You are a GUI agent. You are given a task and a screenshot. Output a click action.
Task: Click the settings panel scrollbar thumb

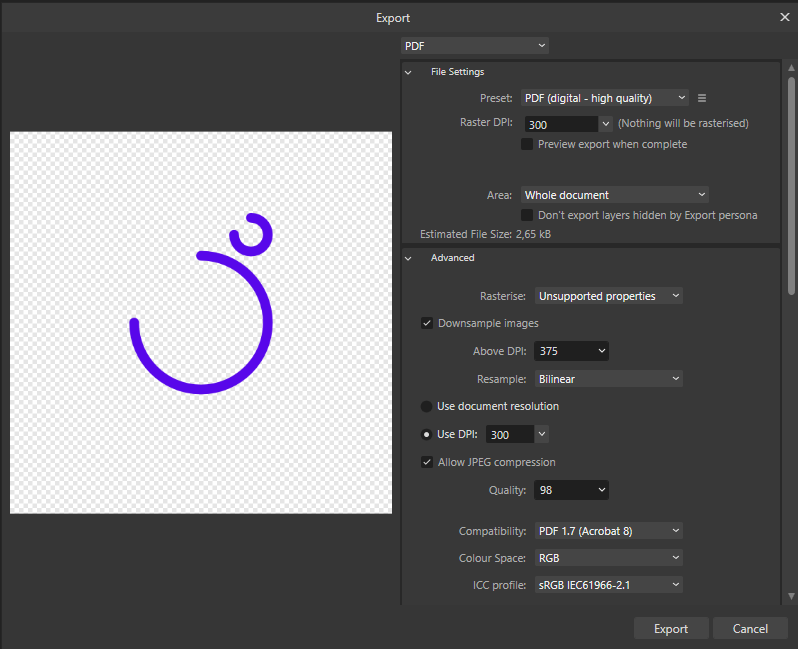(791, 186)
